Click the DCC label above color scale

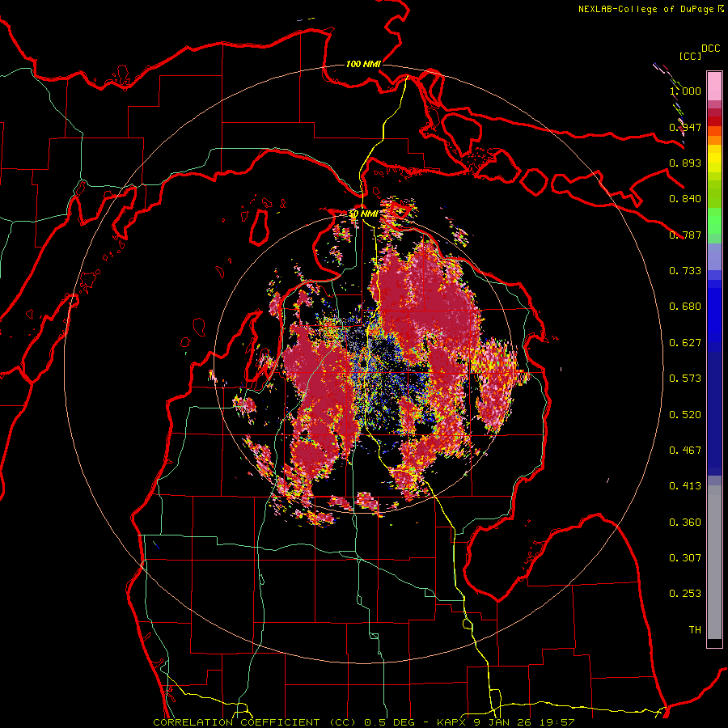click(710, 49)
